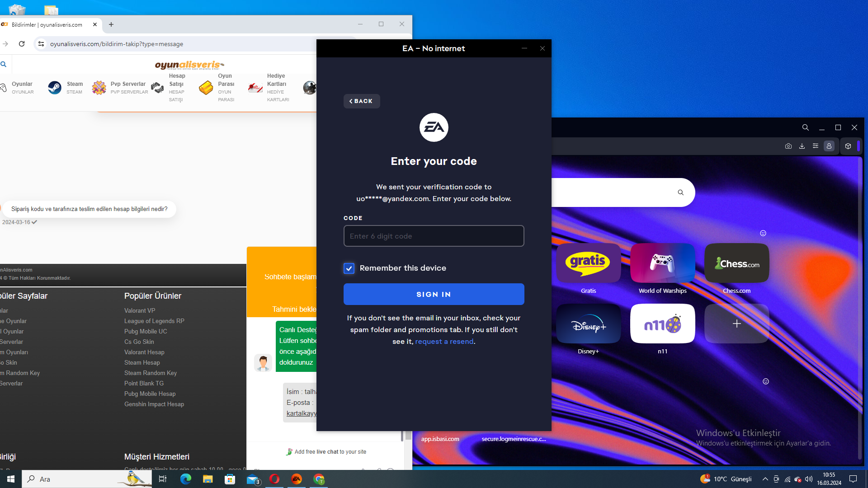Screen dimensions: 868x488
Task: Switch to Opera on the taskbar
Action: pos(274,479)
